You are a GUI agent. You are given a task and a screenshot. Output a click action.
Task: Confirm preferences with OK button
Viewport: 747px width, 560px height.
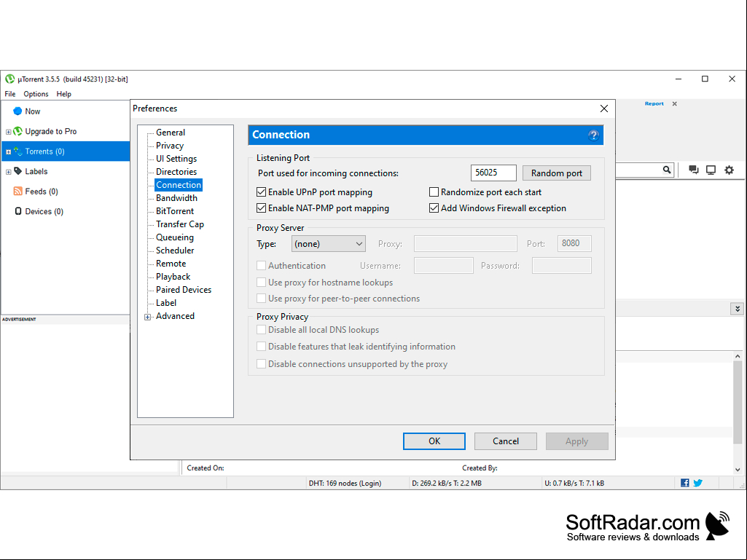click(434, 441)
